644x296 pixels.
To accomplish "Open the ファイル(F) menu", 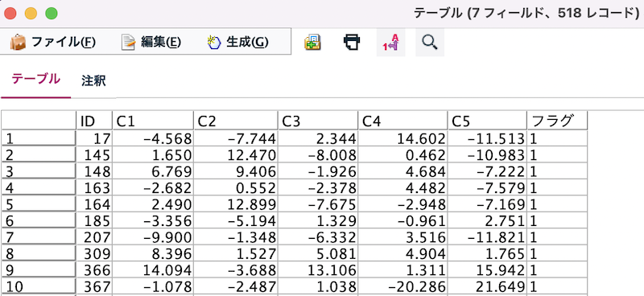I will pyautogui.click(x=52, y=42).
